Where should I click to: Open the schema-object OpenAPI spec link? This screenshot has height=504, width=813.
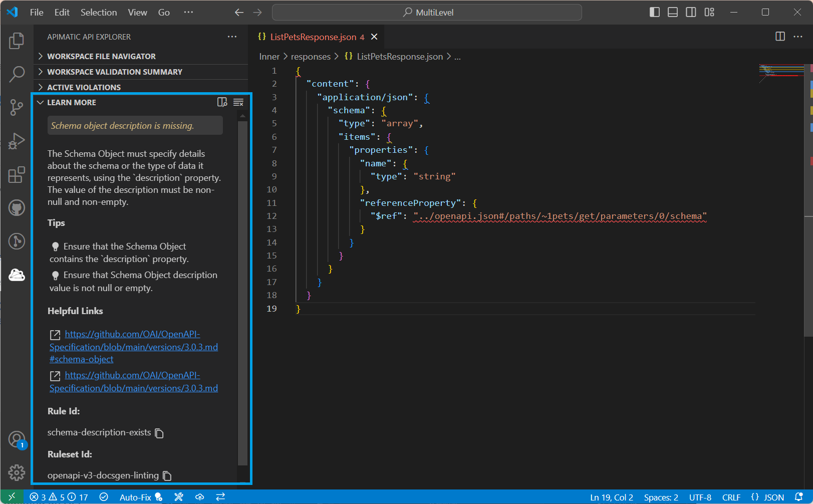point(133,347)
